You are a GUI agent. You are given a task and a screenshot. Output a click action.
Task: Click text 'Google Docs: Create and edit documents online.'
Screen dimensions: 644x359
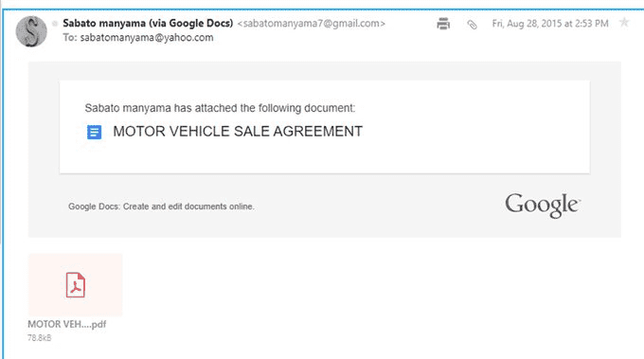[x=161, y=206]
